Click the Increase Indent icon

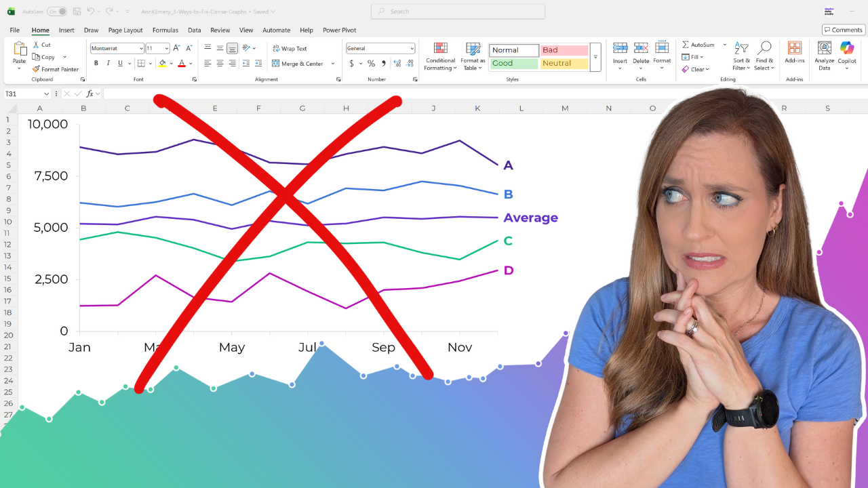coord(258,64)
